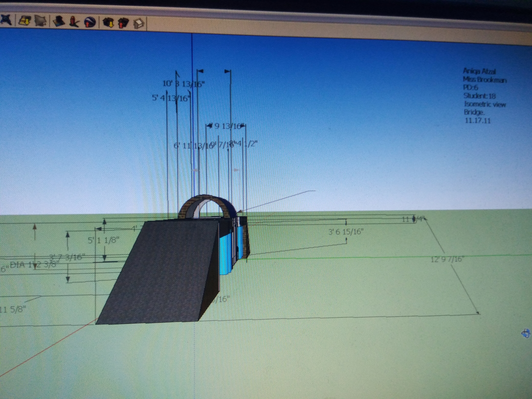Click the Zoom Extents tool icon
This screenshot has height=399, width=532.
click(x=5, y=20)
